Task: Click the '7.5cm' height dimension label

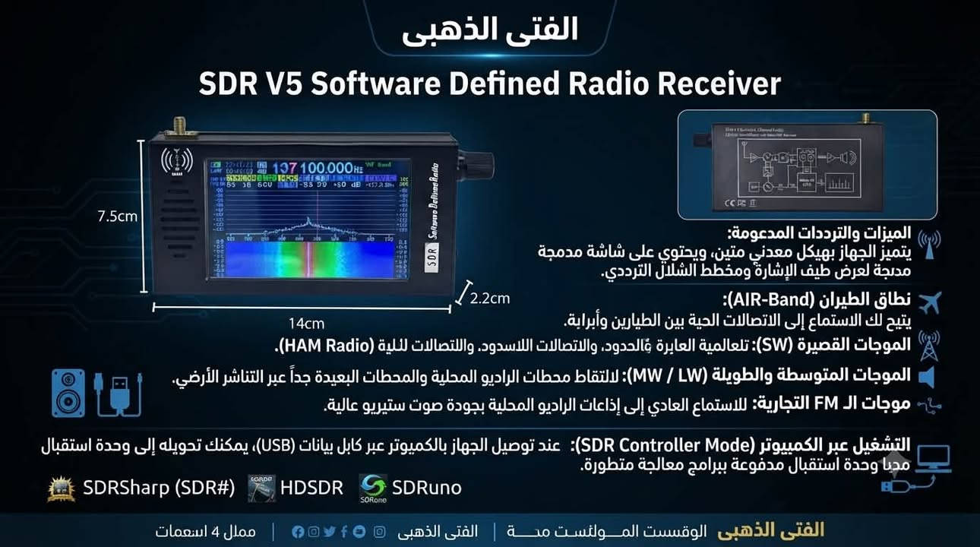Action: tap(117, 216)
